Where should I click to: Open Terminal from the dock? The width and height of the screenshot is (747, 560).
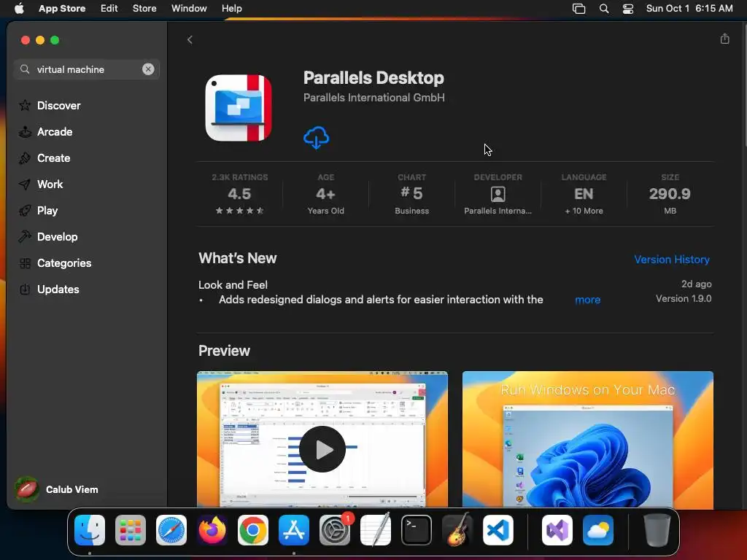click(x=417, y=530)
